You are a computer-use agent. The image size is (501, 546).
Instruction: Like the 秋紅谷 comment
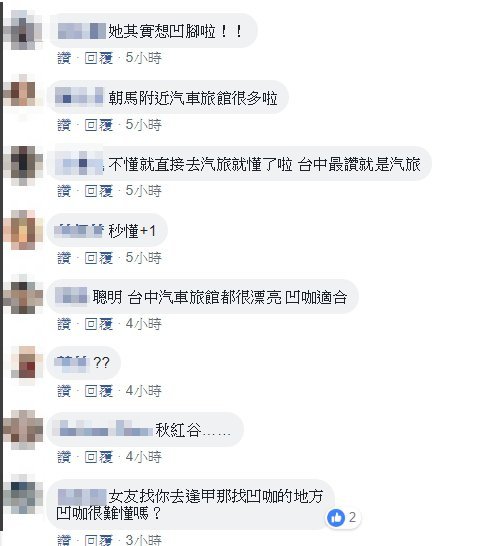64,457
